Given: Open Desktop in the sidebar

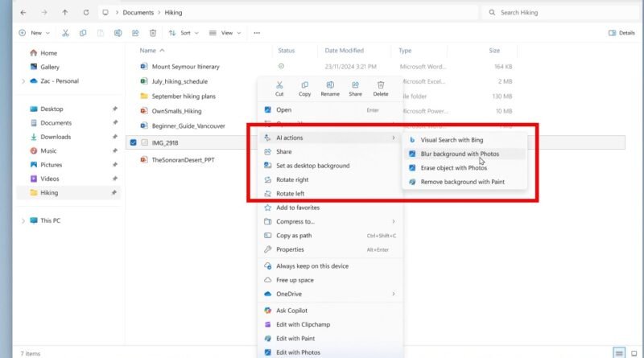Looking at the screenshot, I should click(x=47, y=109).
